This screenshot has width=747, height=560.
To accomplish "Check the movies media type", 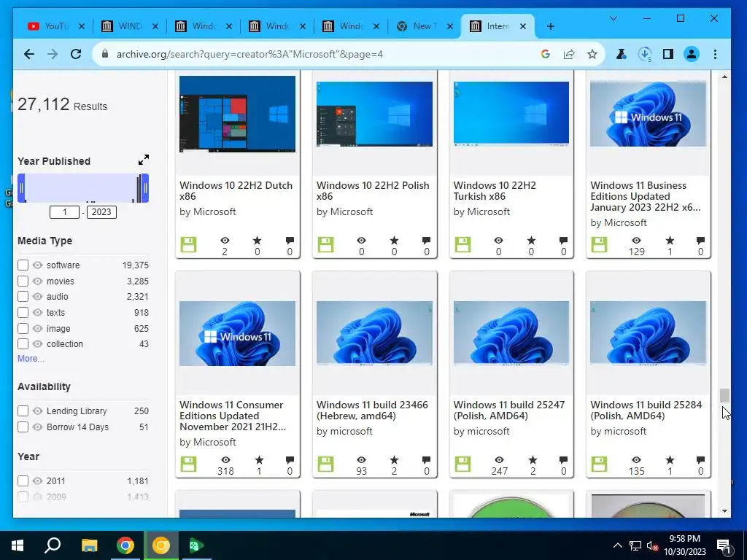I will click(x=23, y=281).
